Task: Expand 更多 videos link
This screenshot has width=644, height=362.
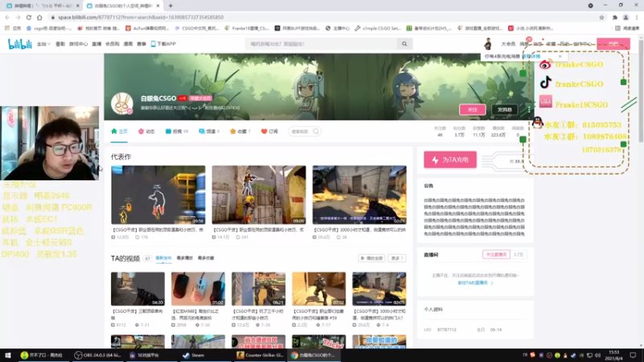Action: [x=397, y=258]
